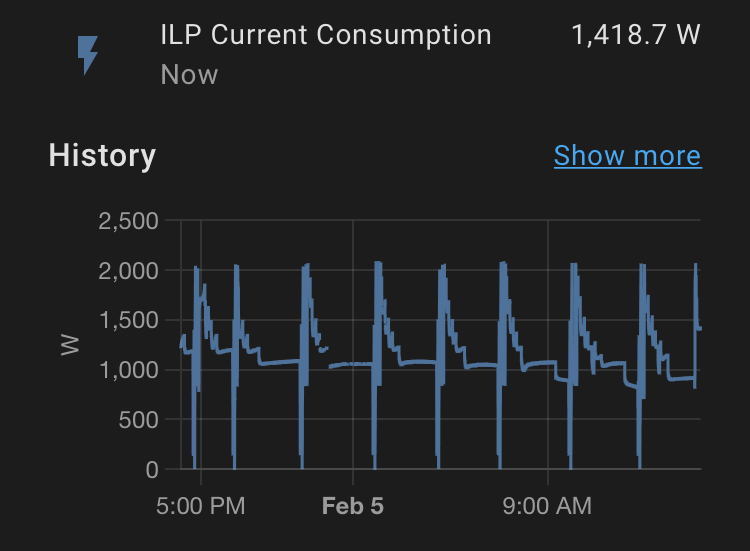
Task: Click the 9:00 AM time axis label
Action: pos(547,506)
